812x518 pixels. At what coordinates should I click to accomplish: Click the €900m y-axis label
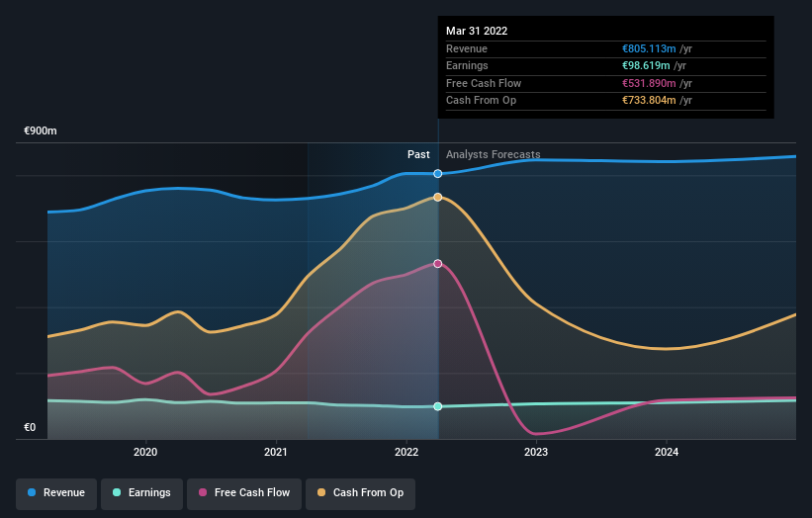point(41,130)
